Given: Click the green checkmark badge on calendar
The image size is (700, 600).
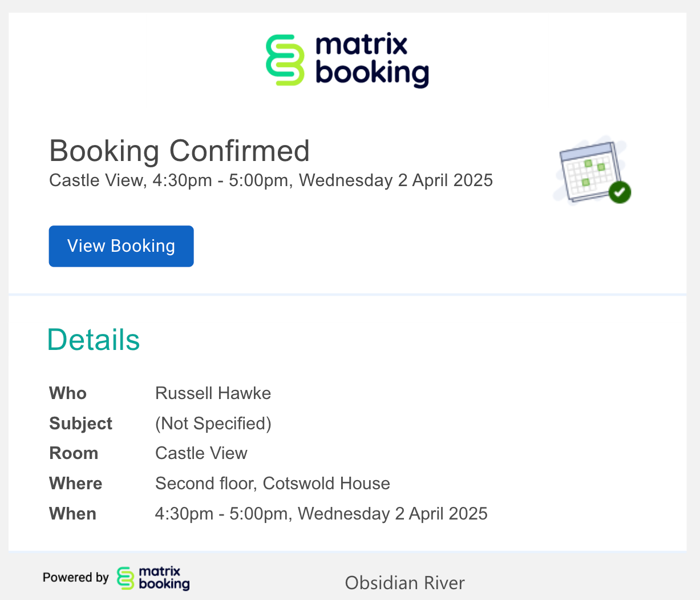Looking at the screenshot, I should pyautogui.click(x=620, y=192).
